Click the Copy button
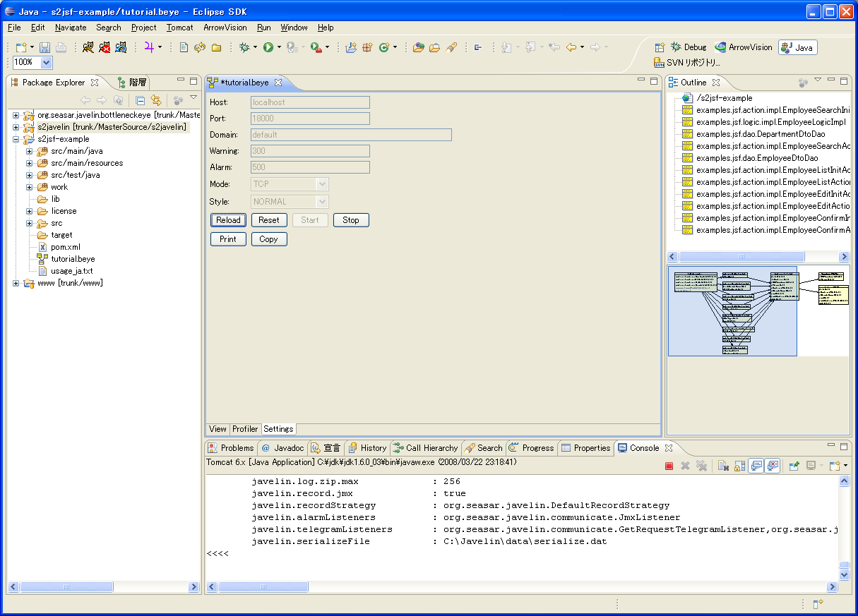The width and height of the screenshot is (858, 616). [269, 239]
